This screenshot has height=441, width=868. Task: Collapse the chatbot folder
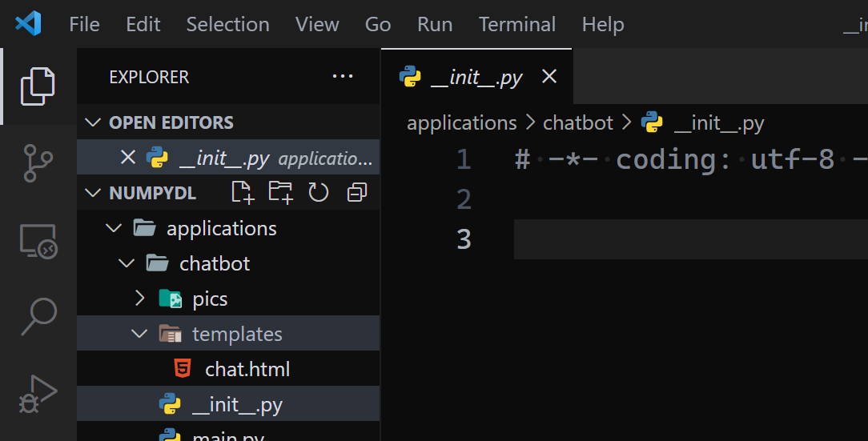click(x=127, y=263)
